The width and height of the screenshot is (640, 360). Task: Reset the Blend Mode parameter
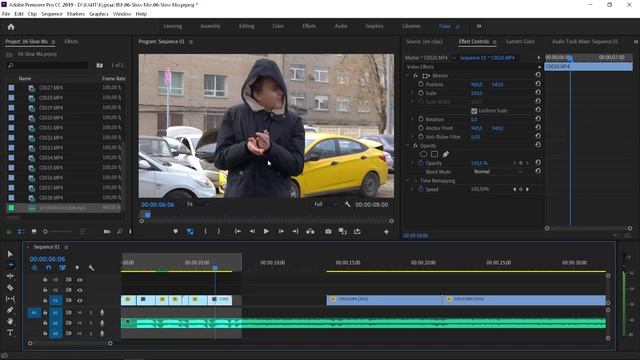pyautogui.click(x=538, y=171)
